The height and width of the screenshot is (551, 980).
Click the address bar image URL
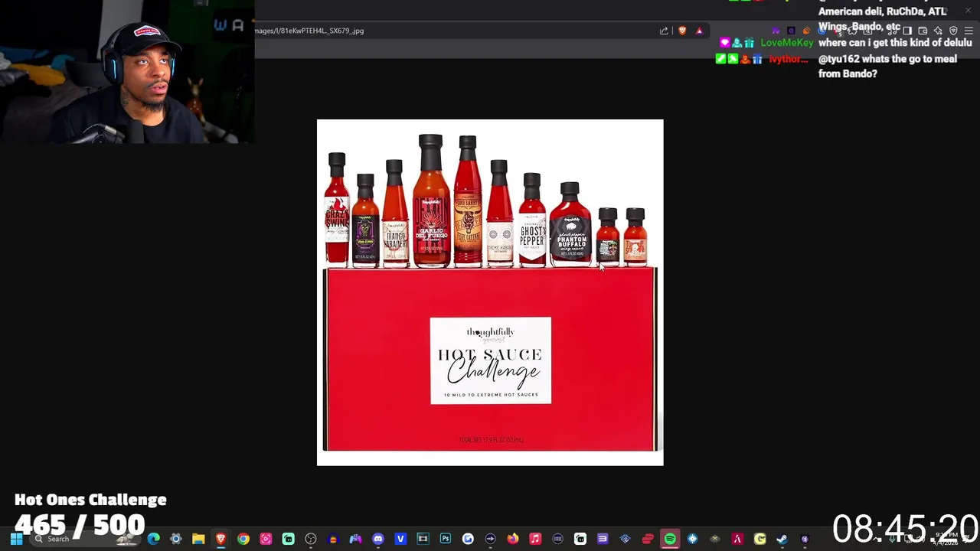coord(309,31)
